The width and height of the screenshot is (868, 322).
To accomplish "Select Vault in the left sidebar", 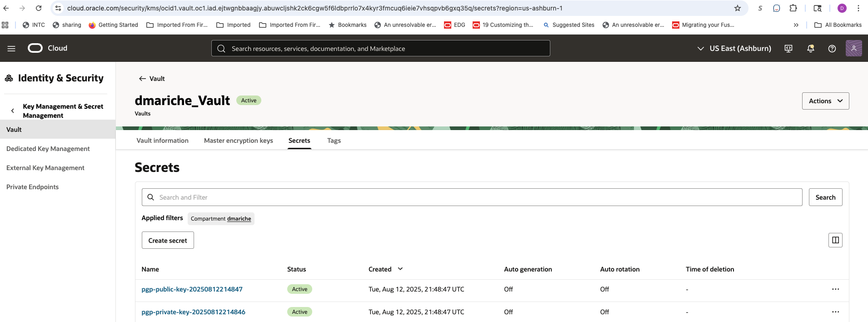I will coord(58,130).
